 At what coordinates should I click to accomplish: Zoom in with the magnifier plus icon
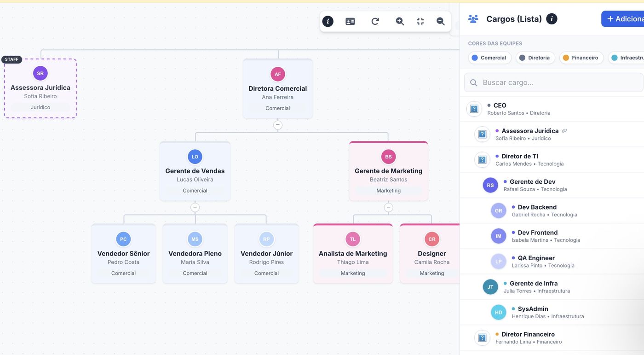400,21
